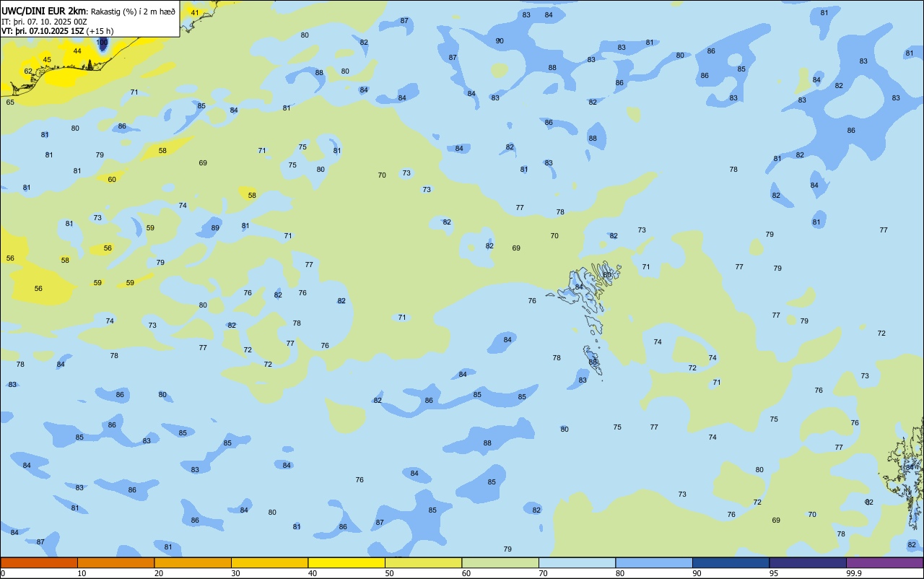Click the '65' humidity value on the map
The image size is (924, 579).
pos(10,102)
